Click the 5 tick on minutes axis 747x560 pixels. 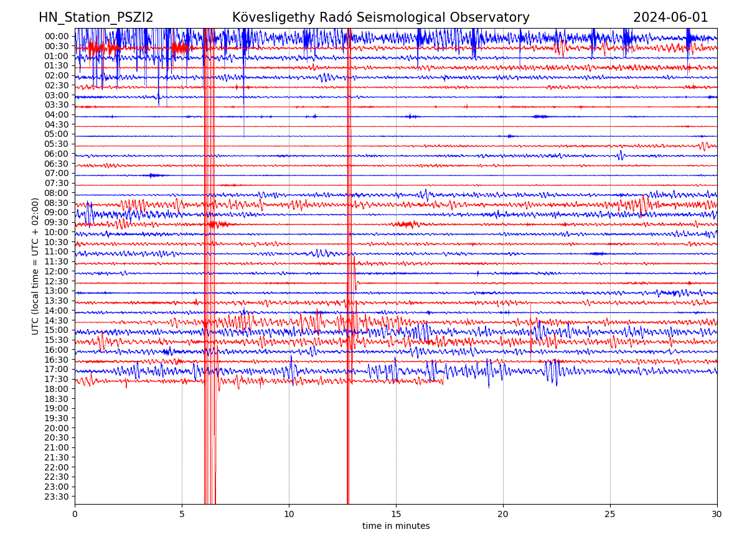(x=182, y=514)
